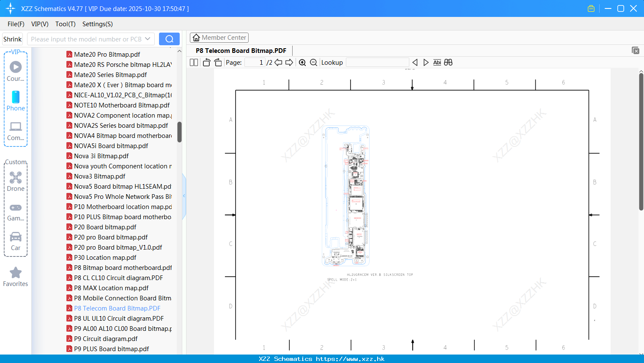
Task: Rotate page clockwise
Action: [x=218, y=62]
